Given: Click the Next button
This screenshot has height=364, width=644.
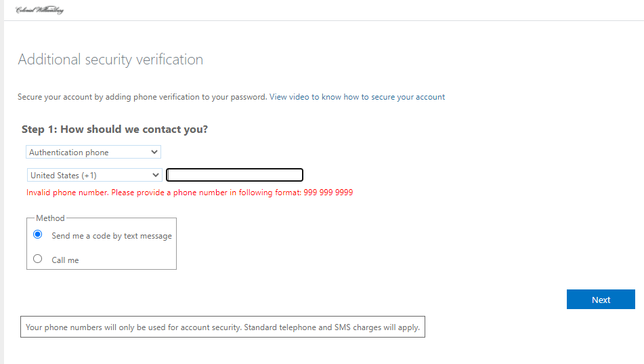Looking at the screenshot, I should tap(601, 300).
